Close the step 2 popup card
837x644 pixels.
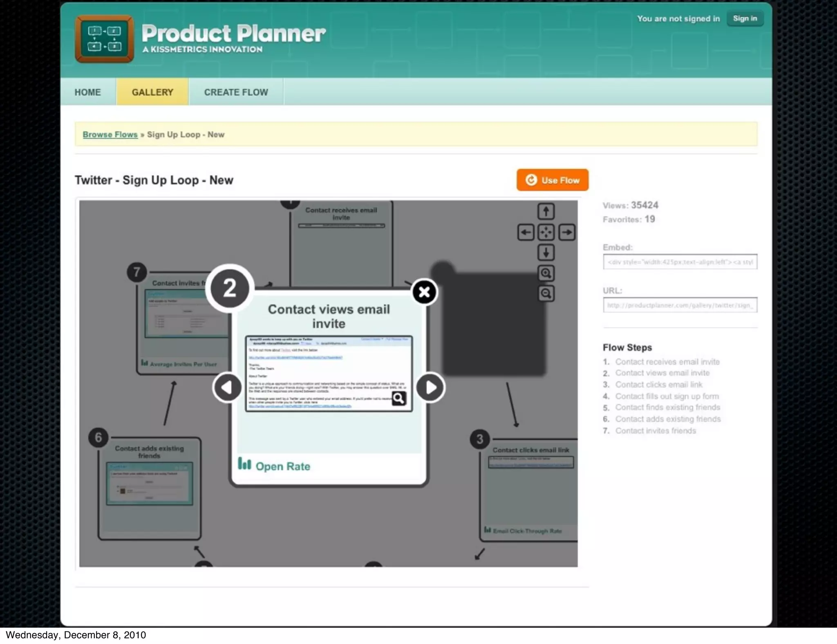pos(424,292)
